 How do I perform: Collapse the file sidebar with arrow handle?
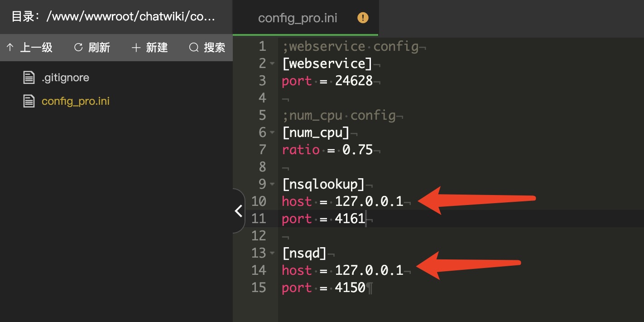(x=238, y=211)
